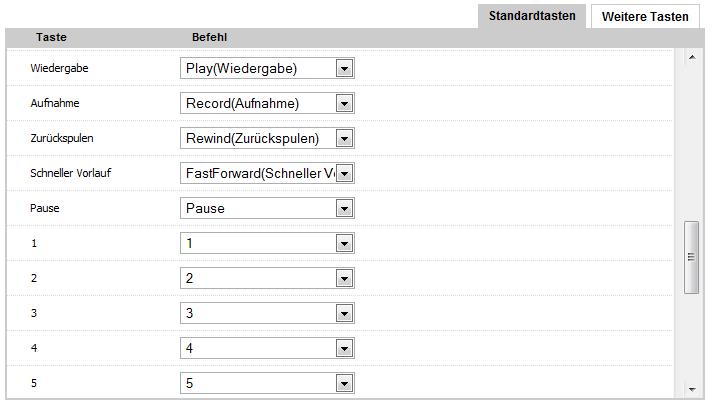Click the scrollbar up arrow

pyautogui.click(x=691, y=58)
